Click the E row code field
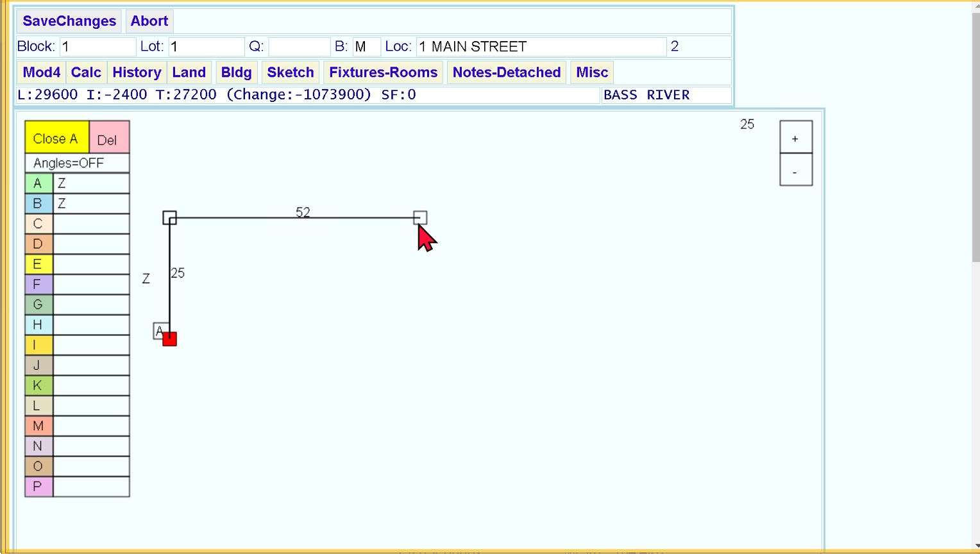 point(91,264)
